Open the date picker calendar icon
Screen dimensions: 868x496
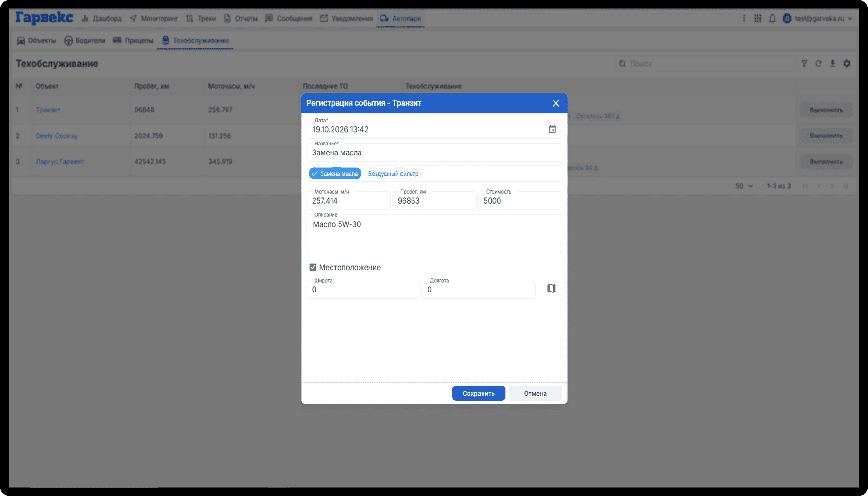[x=552, y=129]
